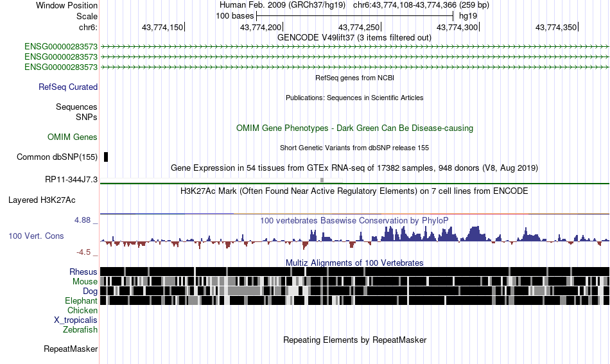The height and width of the screenshot is (364, 610).
Task: Click the PhyloP conservation histogram graph
Action: (x=354, y=238)
